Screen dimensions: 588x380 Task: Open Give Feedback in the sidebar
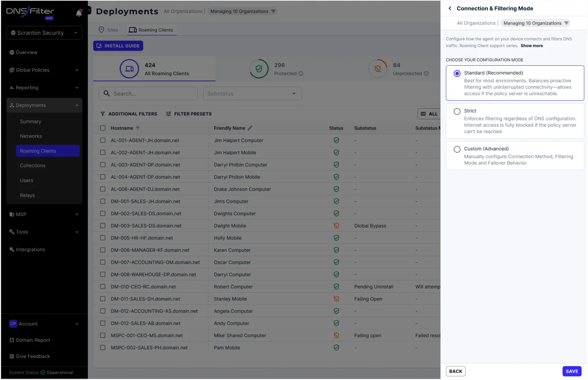[30, 356]
